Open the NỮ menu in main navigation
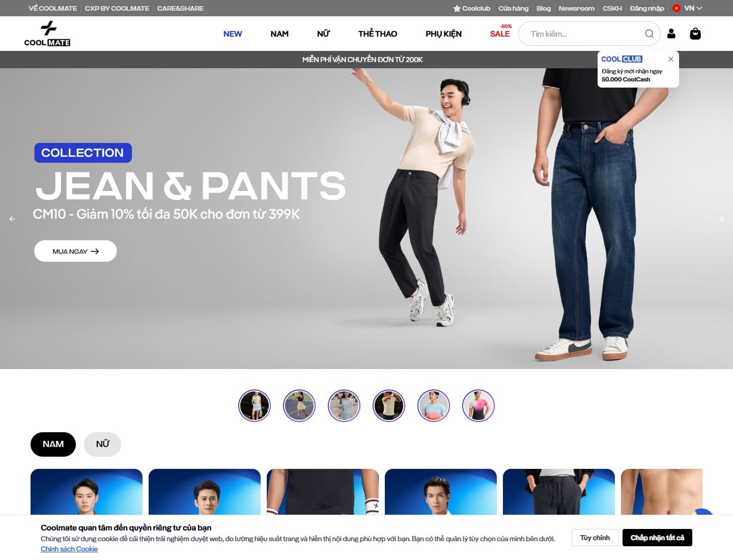The height and width of the screenshot is (560, 733). [323, 34]
